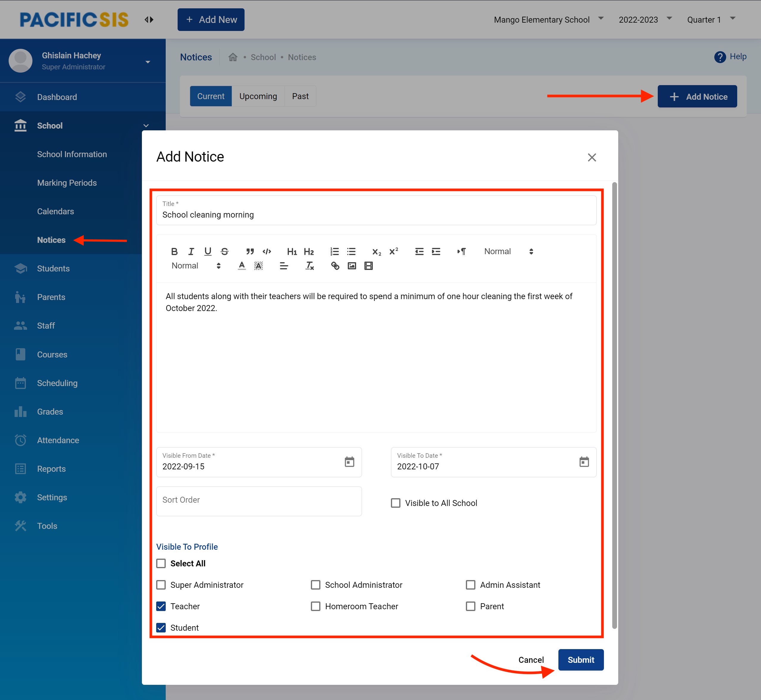Viewport: 761px width, 700px height.
Task: Uncheck the Teacher profile checkbox
Action: (x=161, y=607)
